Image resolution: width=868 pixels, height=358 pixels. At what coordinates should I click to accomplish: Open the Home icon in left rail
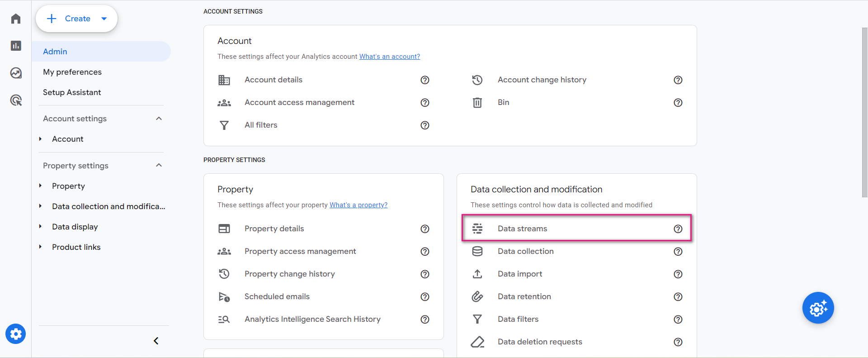point(16,19)
